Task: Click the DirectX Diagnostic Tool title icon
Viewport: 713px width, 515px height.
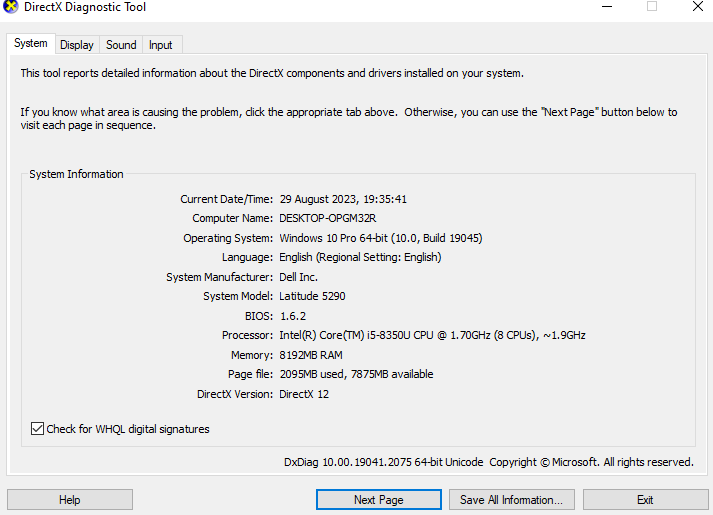Action: pyautogui.click(x=10, y=7)
